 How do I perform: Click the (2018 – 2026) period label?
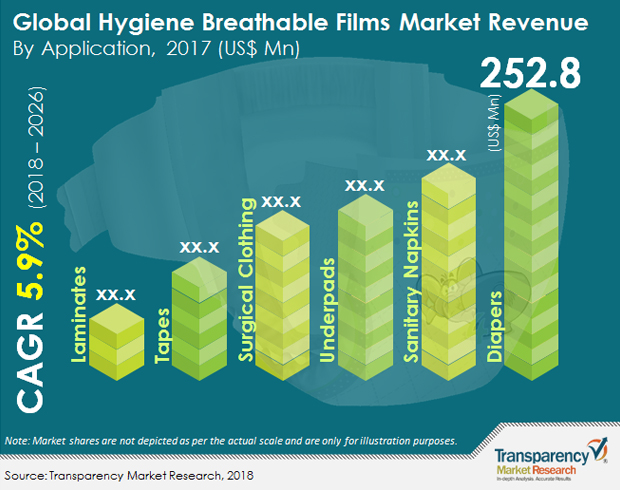click(37, 147)
